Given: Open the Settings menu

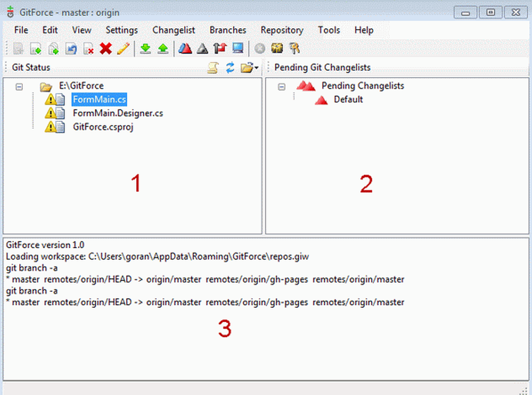Looking at the screenshot, I should point(121,30).
